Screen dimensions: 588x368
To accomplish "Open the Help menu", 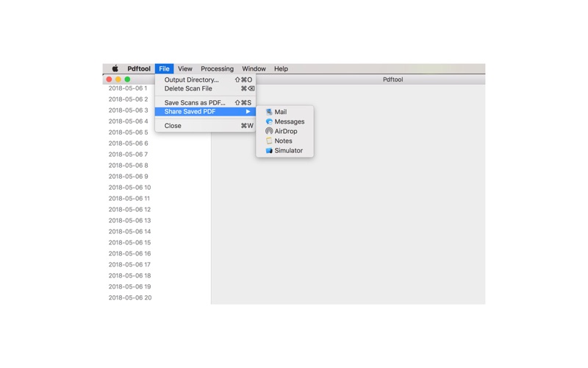I will (281, 68).
